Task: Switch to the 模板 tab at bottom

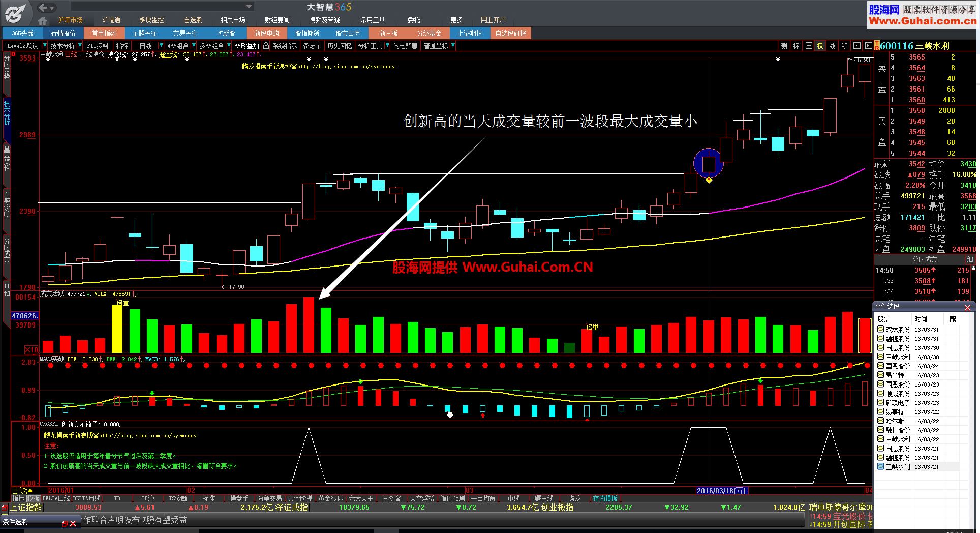Action: tap(34, 499)
